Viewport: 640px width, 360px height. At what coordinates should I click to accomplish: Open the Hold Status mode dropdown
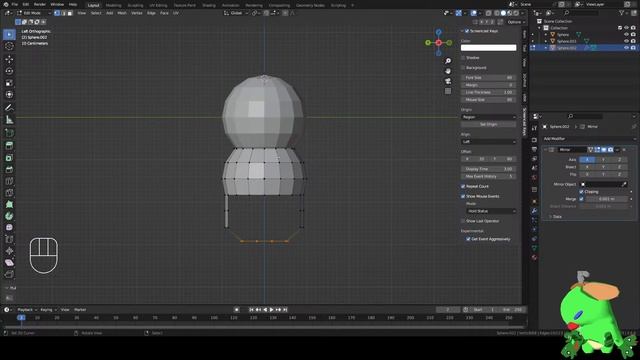point(491,211)
